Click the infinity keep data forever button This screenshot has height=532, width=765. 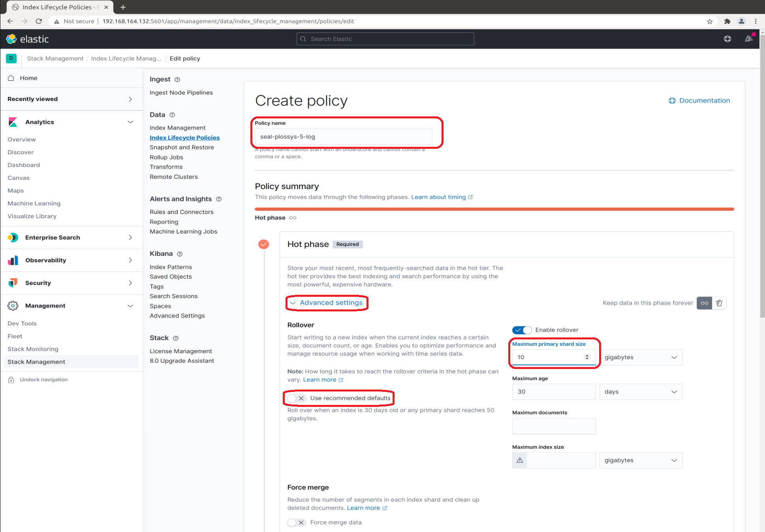point(704,303)
